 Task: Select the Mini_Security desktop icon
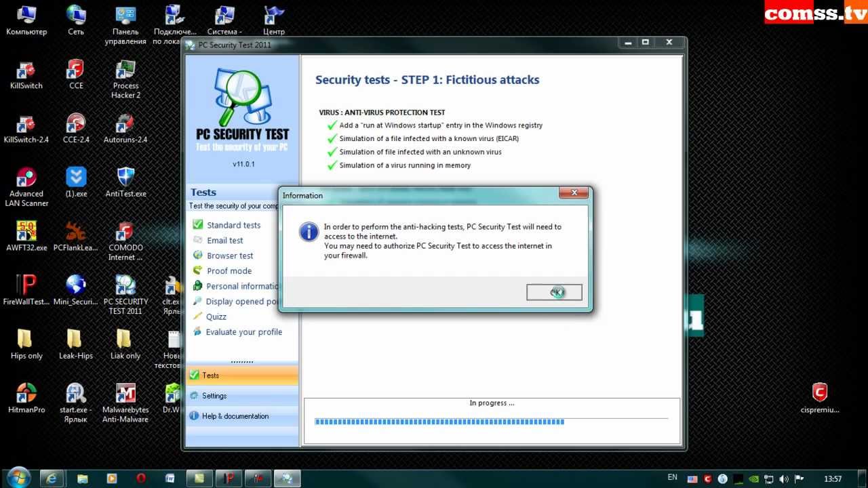click(76, 291)
